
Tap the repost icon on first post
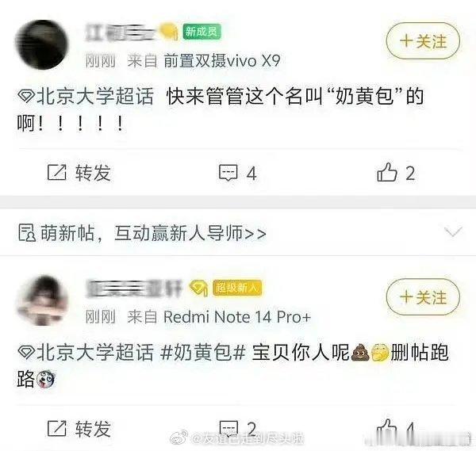(x=57, y=173)
